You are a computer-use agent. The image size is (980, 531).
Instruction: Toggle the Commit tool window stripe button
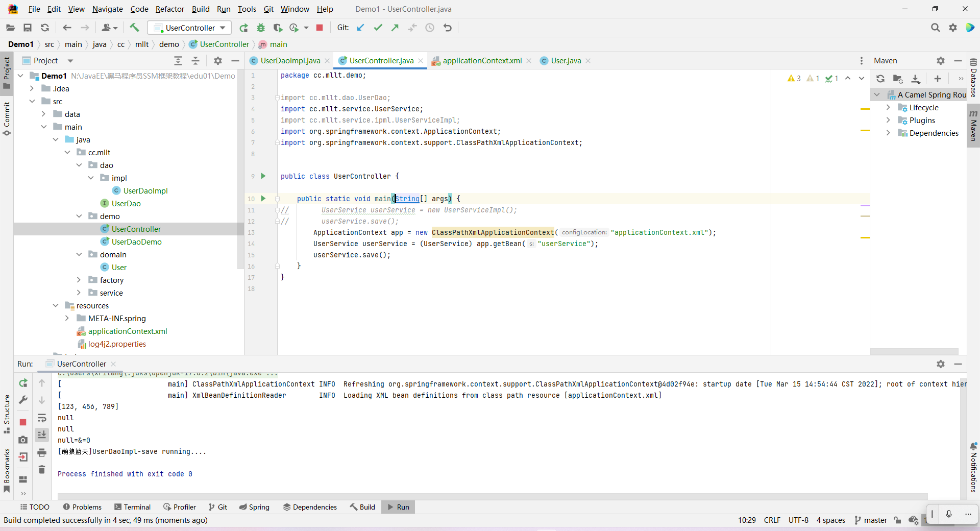pyautogui.click(x=7, y=118)
